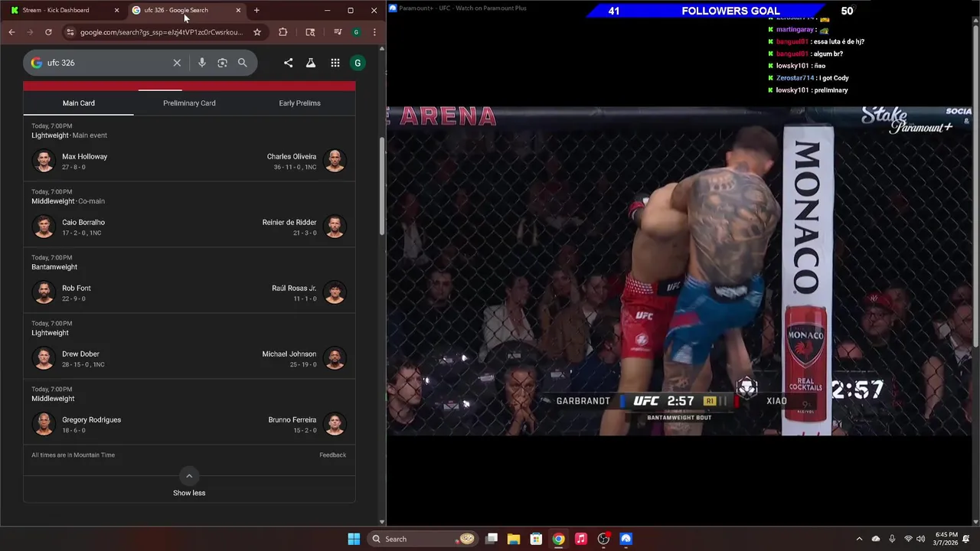Open Chrome media controls icon

click(338, 32)
